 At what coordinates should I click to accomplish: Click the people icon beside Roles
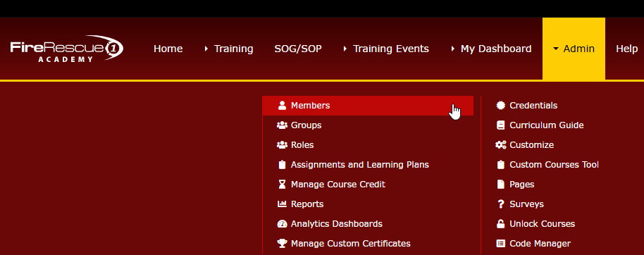point(282,145)
